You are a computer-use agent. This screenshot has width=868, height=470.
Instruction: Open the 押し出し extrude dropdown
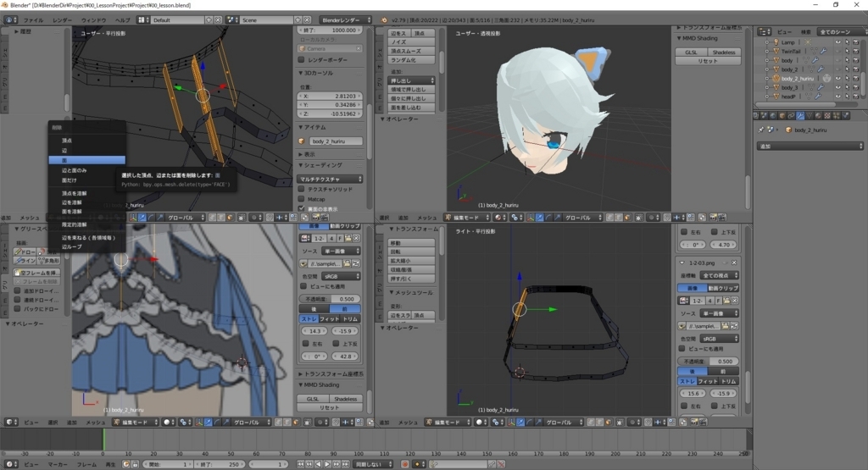pos(411,80)
